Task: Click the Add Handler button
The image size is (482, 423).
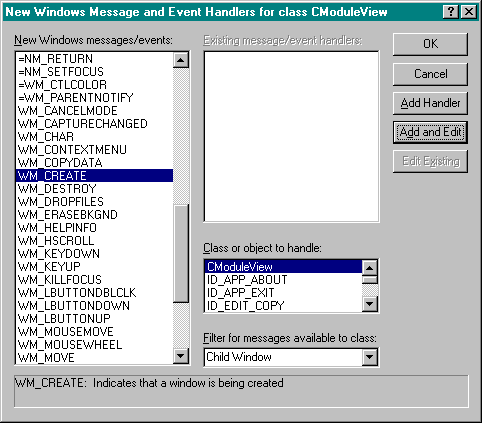Action: pos(430,103)
